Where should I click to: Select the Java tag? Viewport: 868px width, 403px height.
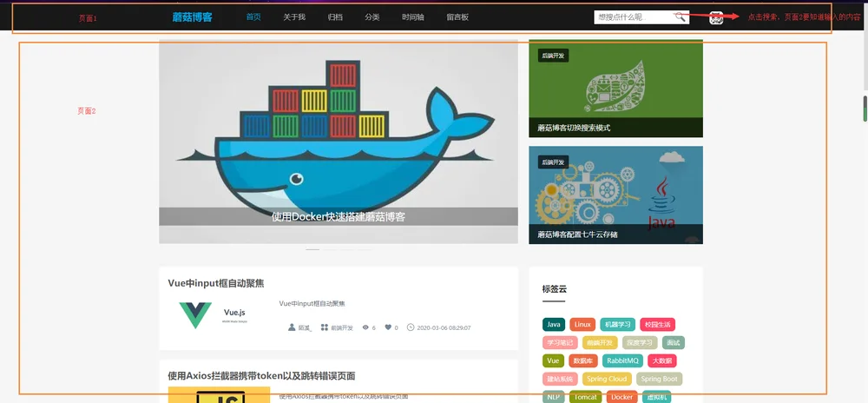tap(554, 324)
